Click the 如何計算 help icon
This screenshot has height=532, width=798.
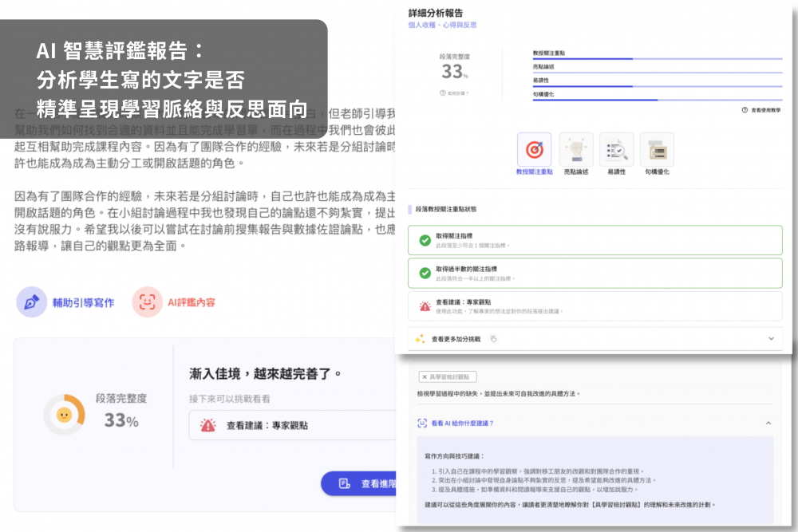(x=442, y=93)
